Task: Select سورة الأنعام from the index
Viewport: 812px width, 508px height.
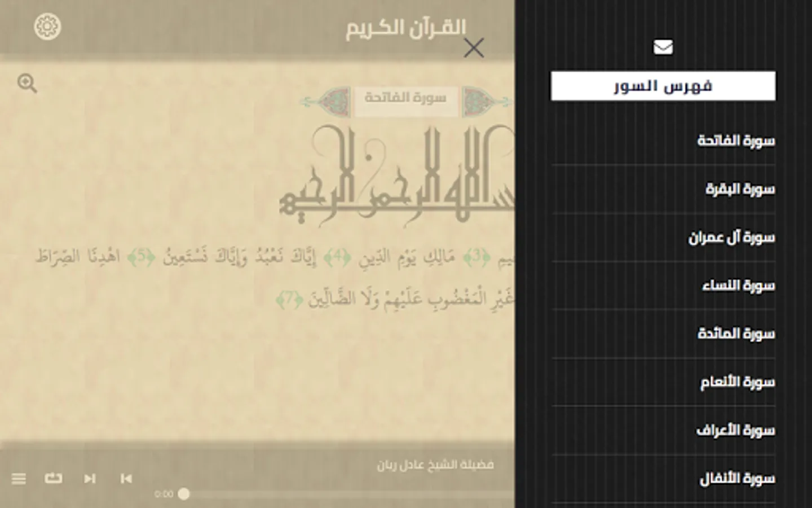Action: (x=738, y=382)
